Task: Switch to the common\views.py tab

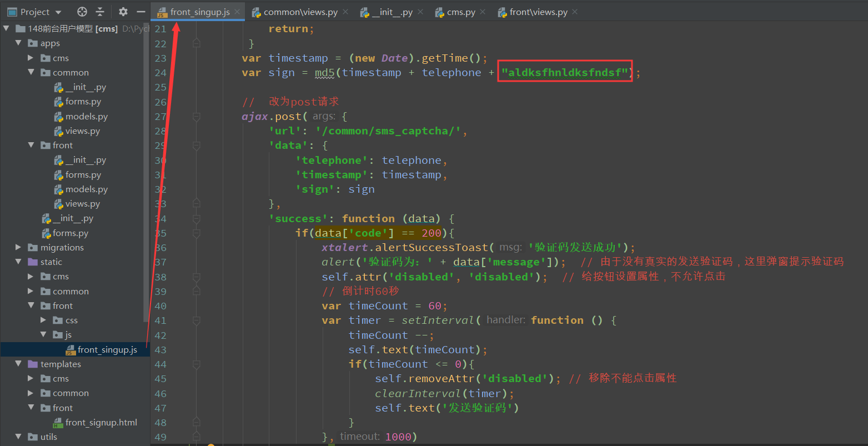Action: pos(300,12)
